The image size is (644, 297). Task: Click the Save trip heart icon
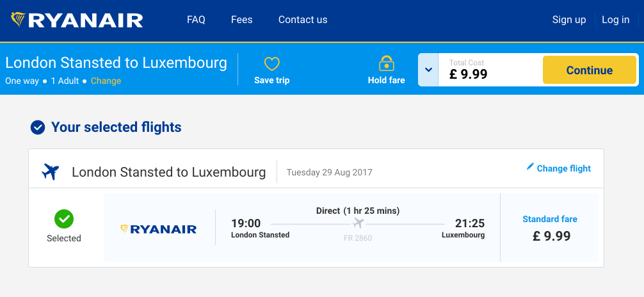(x=271, y=64)
